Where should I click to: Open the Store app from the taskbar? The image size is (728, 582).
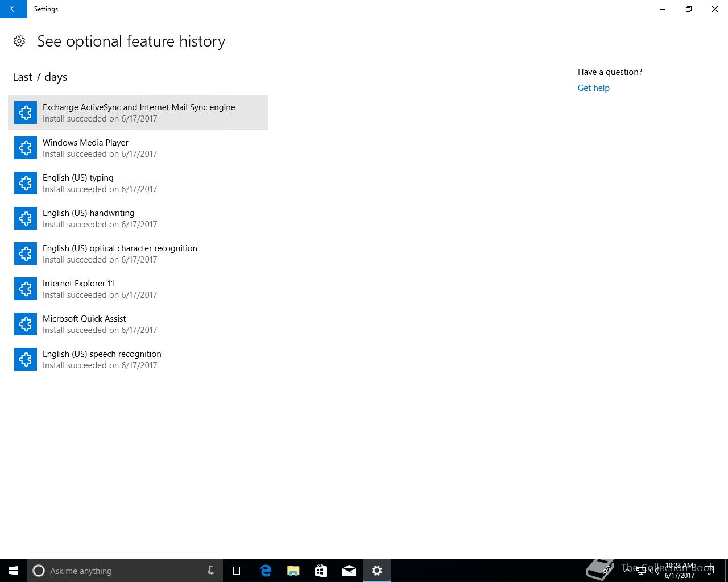(x=321, y=571)
